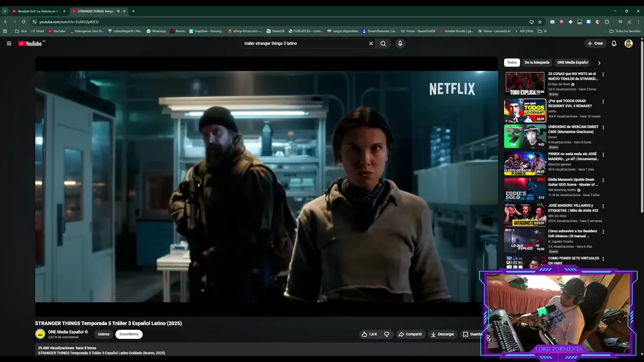The height and width of the screenshot is (362, 644).
Task: Open options for Cómo sobrevivir Resident Evil video
Action: tap(603, 232)
